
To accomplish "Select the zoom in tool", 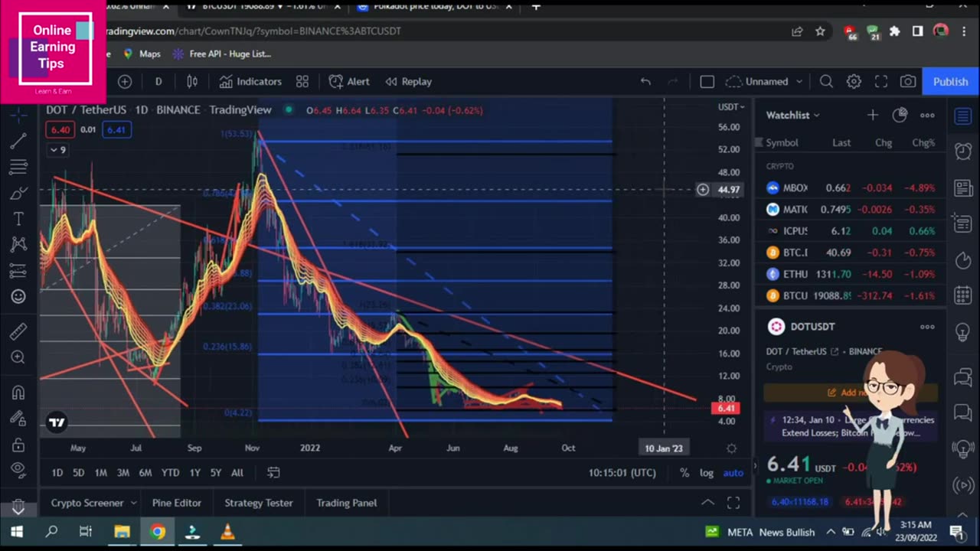I will click(x=18, y=357).
